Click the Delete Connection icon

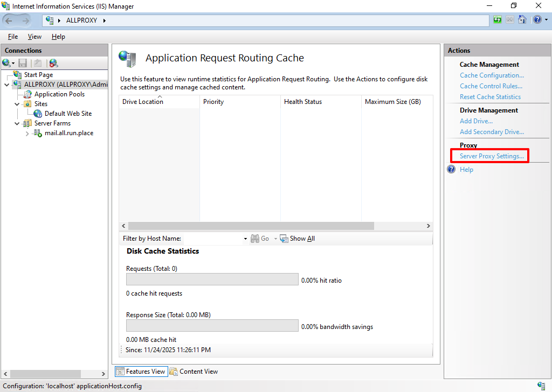[x=53, y=63]
